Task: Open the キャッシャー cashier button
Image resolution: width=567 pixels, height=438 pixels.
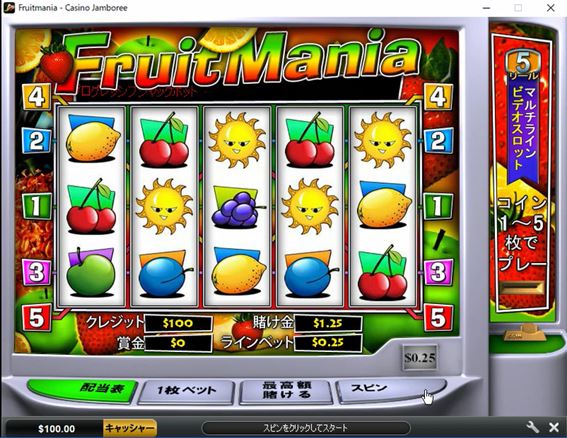Action: click(130, 428)
